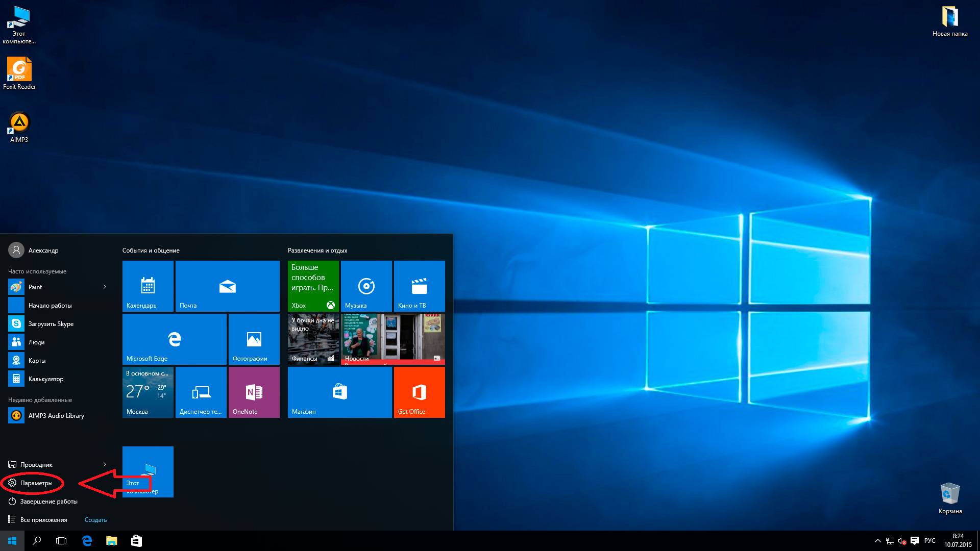Viewport: 980px width, 551px height.
Task: Open the Store tile (Магазин)
Action: (339, 392)
